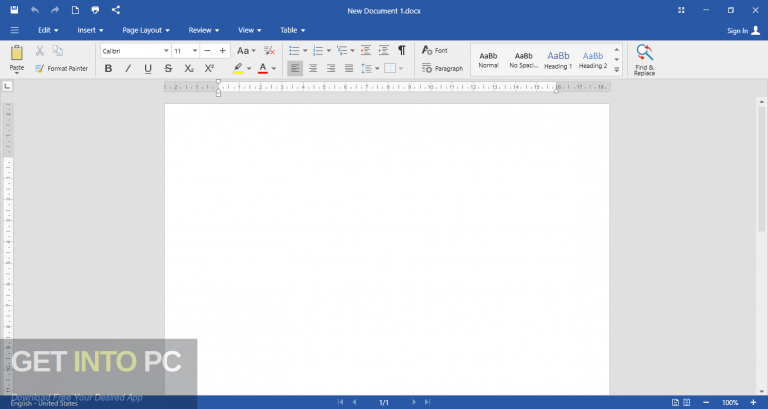The image size is (768, 409).
Task: Open the hamburger main menu
Action: pos(15,30)
